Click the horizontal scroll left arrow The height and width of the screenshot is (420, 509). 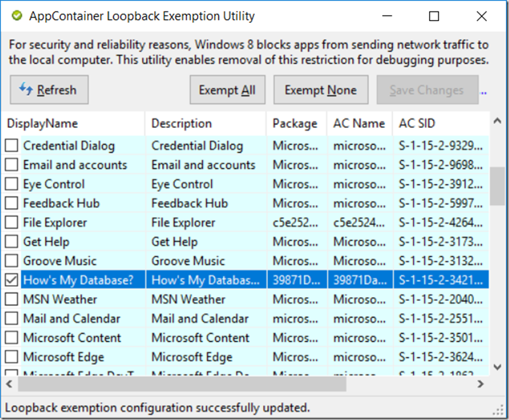[x=9, y=384]
